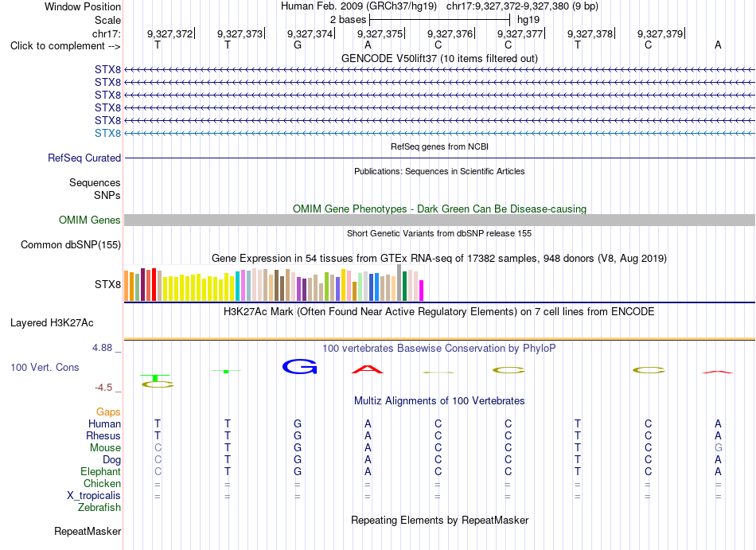Viewport: 756px width, 550px height.
Task: Open 'Short Genetic Variants from dbSNP release 155' title
Action: [x=439, y=233]
